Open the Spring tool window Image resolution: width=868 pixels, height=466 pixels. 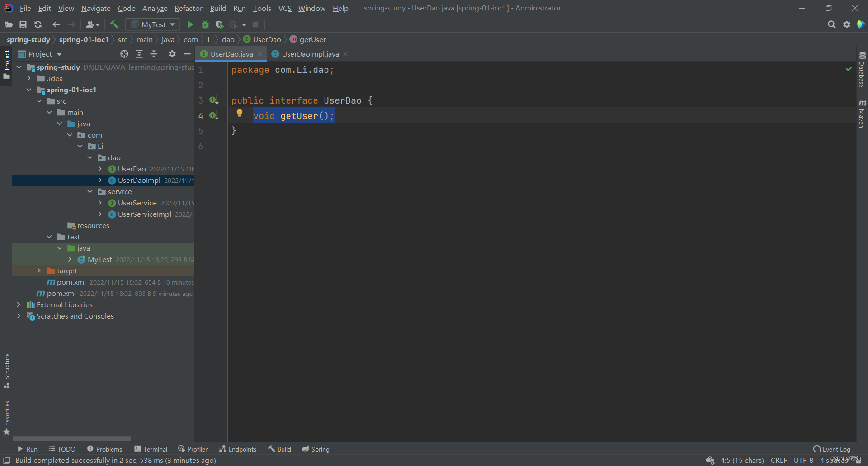[316, 449]
